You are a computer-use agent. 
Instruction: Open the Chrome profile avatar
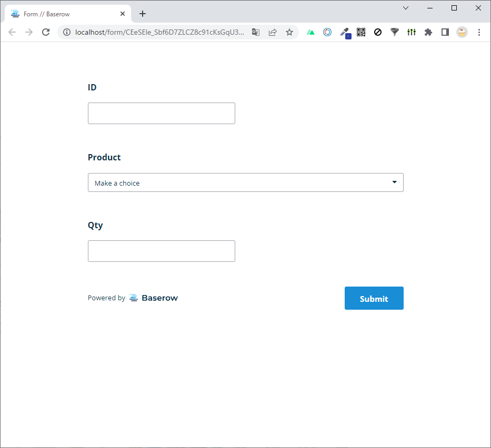click(x=462, y=32)
